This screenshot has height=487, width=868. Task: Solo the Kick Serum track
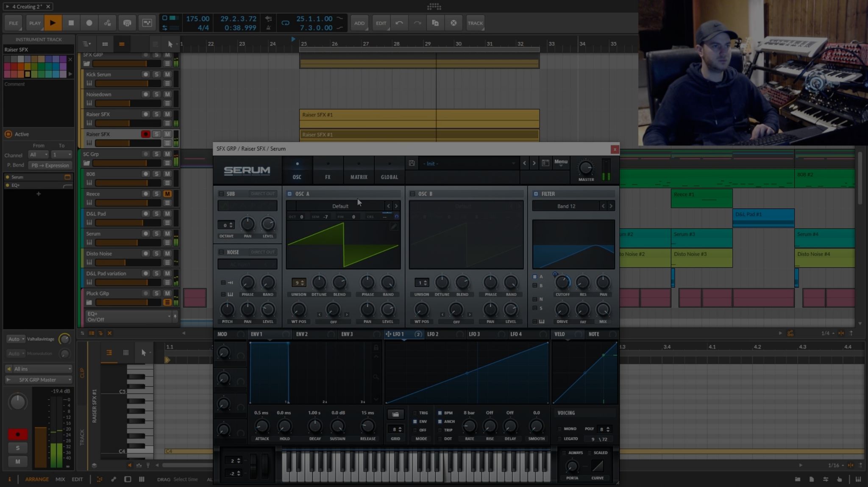[156, 75]
